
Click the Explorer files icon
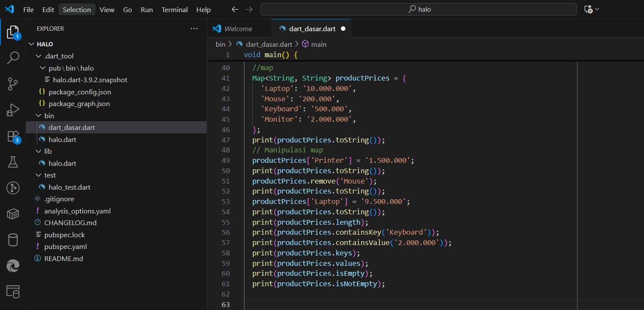(x=13, y=32)
